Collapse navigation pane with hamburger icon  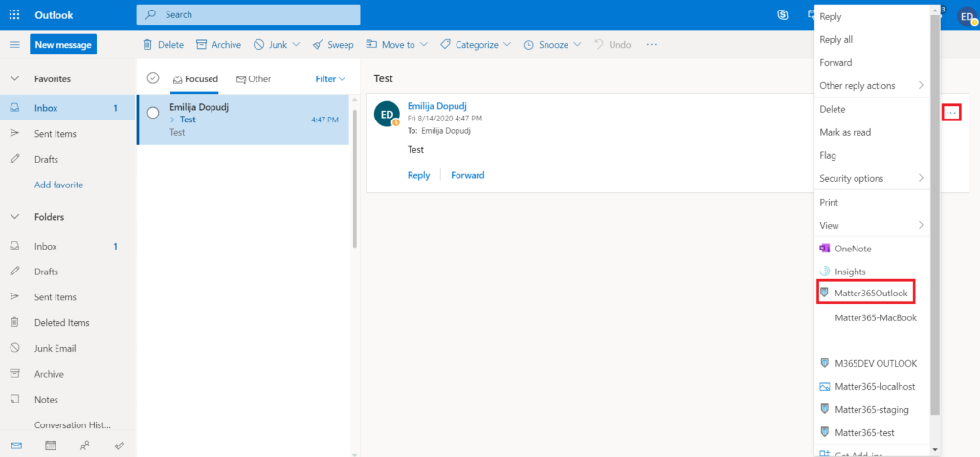14,44
